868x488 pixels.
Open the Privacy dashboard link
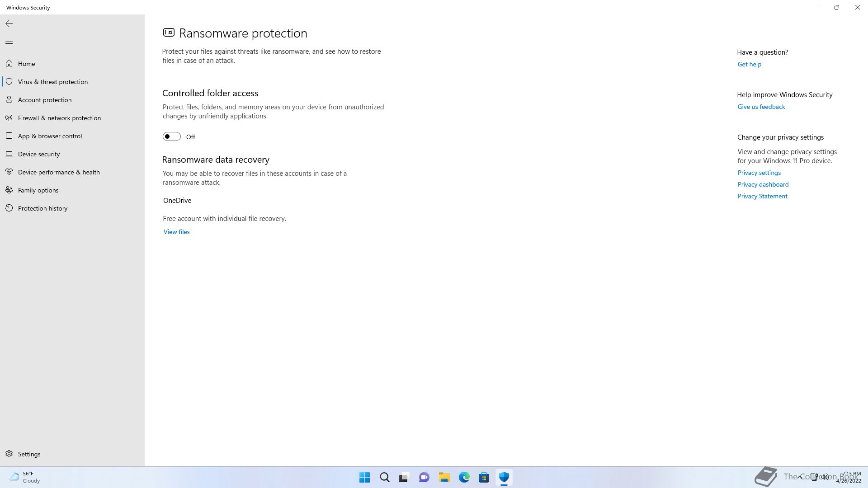click(763, 184)
